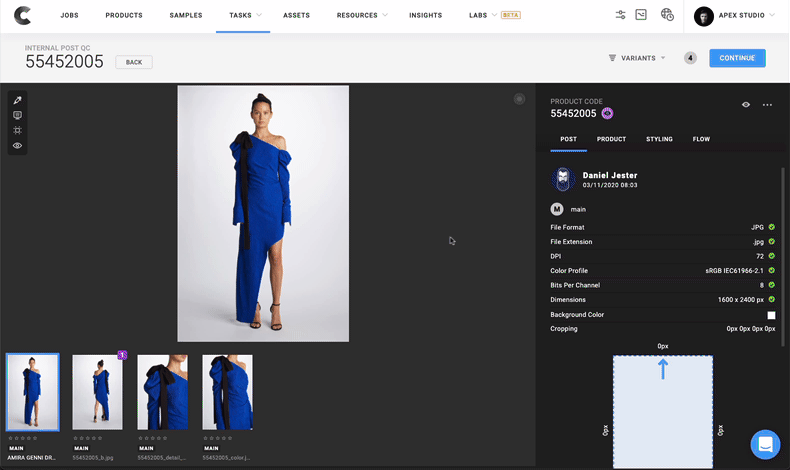Open the globe clock timezone icon

(x=667, y=15)
